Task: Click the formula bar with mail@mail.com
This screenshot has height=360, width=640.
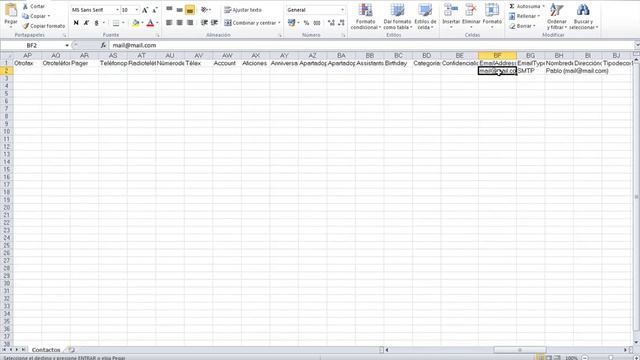Action: click(371, 45)
